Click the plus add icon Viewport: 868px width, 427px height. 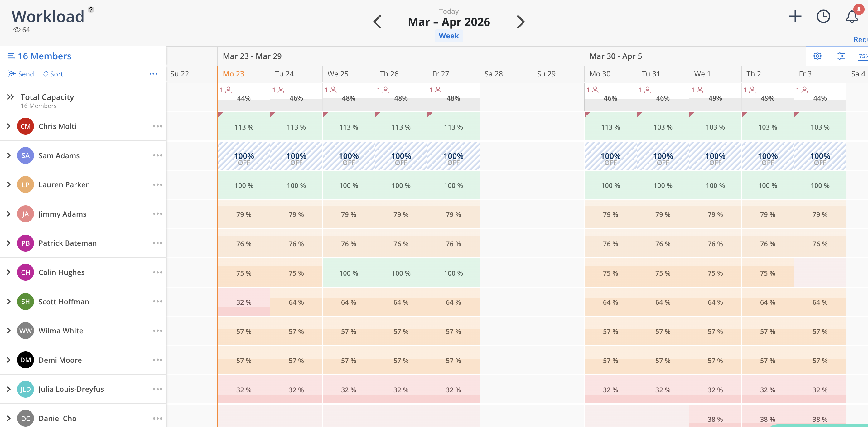tap(795, 17)
